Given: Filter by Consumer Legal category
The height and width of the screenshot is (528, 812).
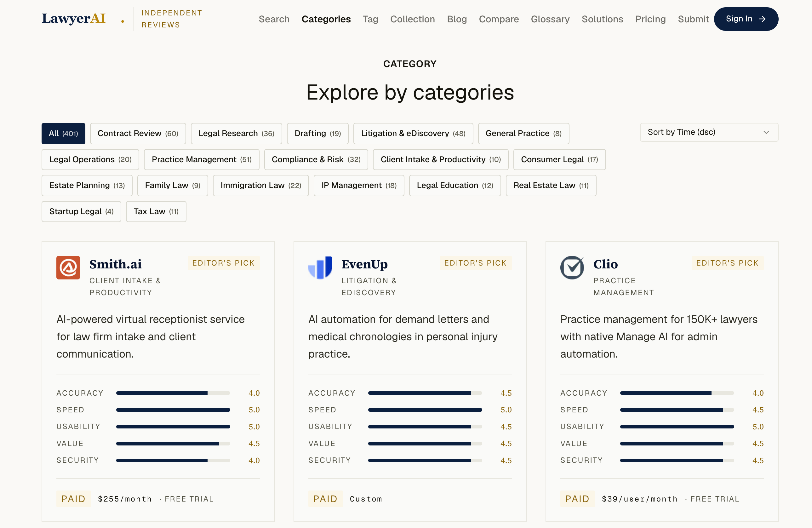Looking at the screenshot, I should [x=559, y=159].
